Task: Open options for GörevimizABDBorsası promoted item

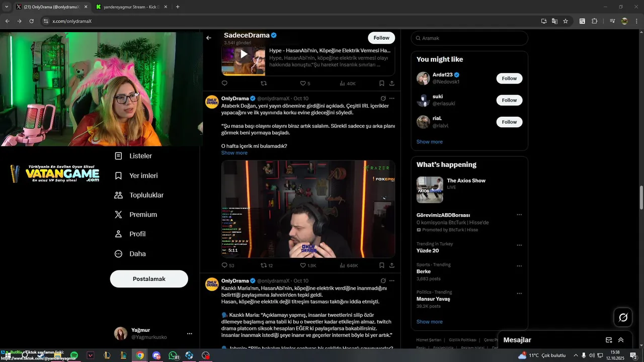Action: [x=519, y=215]
